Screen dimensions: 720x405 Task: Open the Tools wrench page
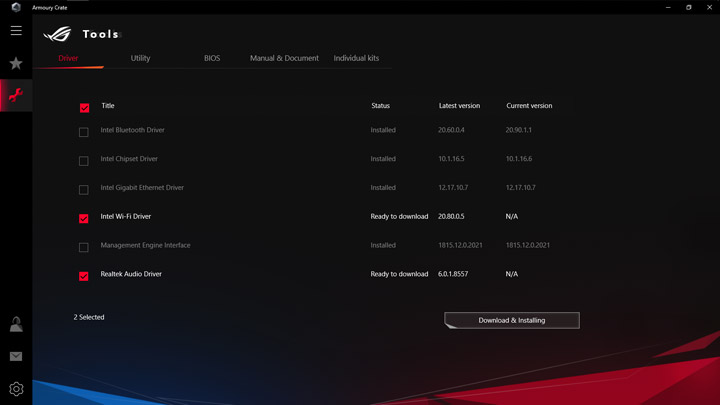pos(16,95)
